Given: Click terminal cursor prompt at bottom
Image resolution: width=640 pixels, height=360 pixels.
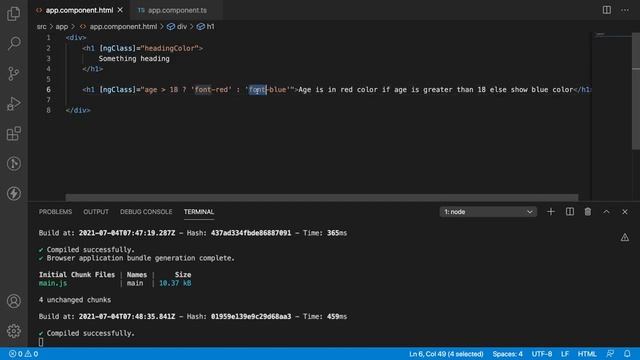Looking at the screenshot, I should [41, 342].
